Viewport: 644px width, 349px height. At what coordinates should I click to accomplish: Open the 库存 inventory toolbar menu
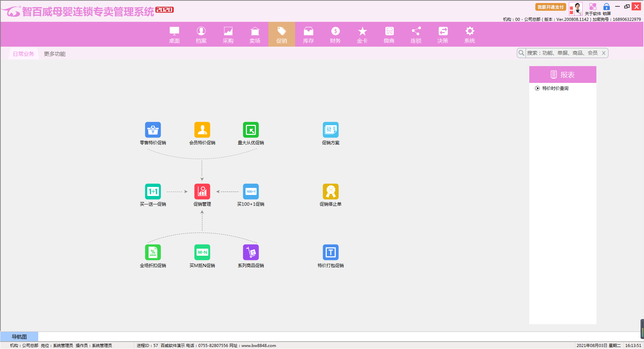coord(308,35)
